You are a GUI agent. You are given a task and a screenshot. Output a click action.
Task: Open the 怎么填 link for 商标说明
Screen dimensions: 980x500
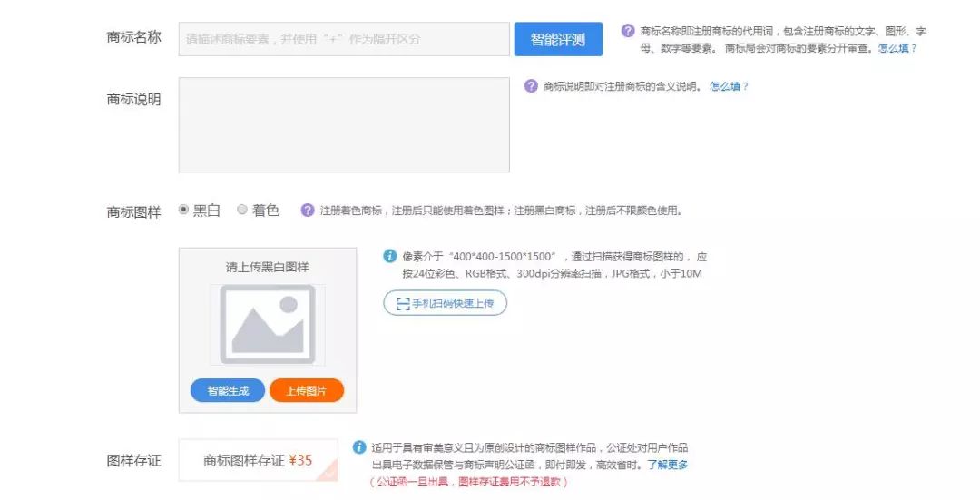729,86
